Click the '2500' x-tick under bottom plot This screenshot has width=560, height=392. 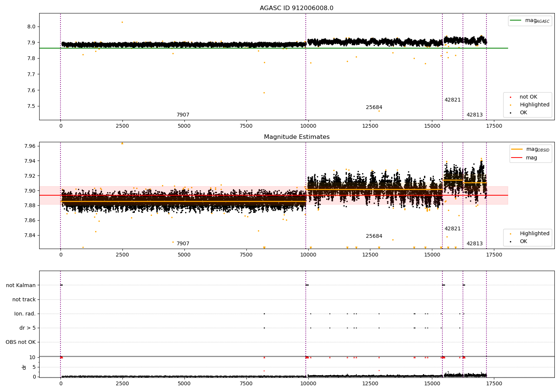122,383
